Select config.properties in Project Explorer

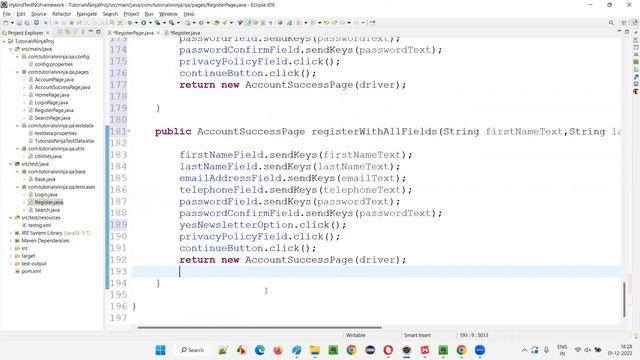53,64
